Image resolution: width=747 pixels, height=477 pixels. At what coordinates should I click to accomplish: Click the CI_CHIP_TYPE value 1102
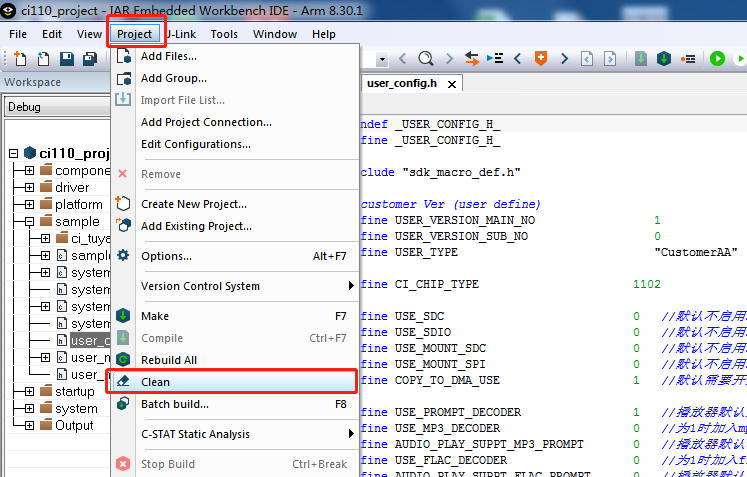tap(647, 284)
